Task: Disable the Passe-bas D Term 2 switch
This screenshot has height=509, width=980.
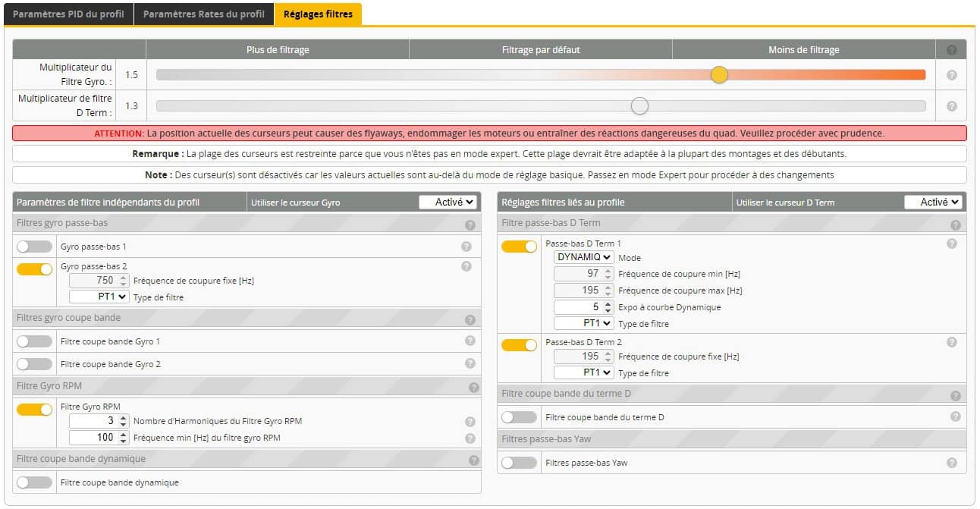Action: [x=519, y=345]
